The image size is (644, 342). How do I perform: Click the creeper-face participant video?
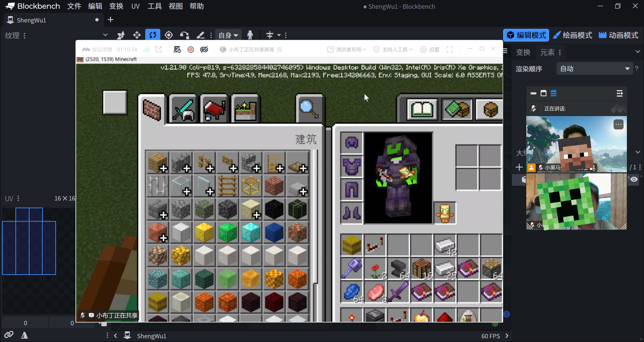pos(576,202)
